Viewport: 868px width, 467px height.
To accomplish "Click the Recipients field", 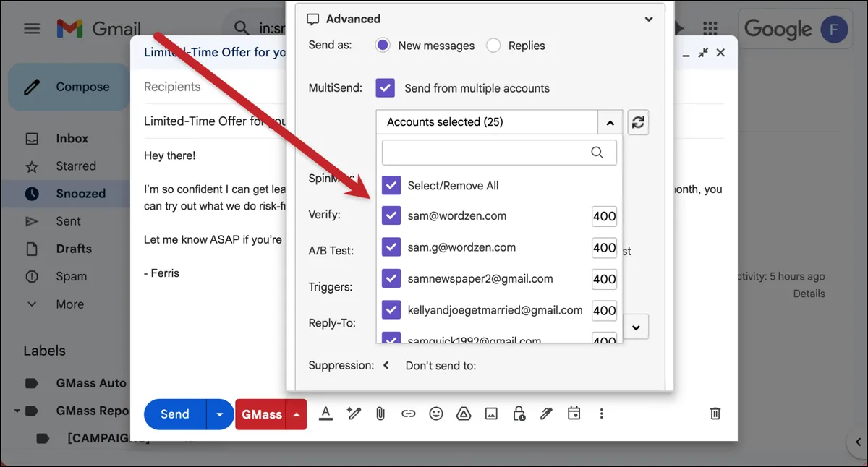I will click(x=172, y=87).
